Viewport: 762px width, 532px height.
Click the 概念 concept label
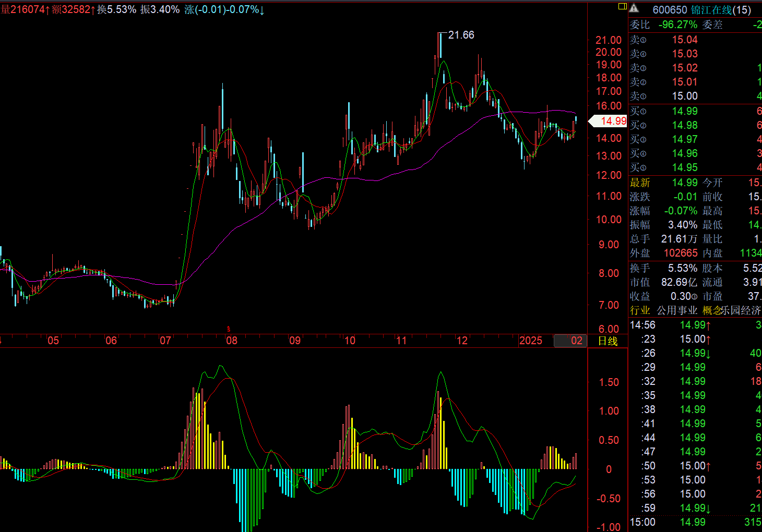pos(712,310)
